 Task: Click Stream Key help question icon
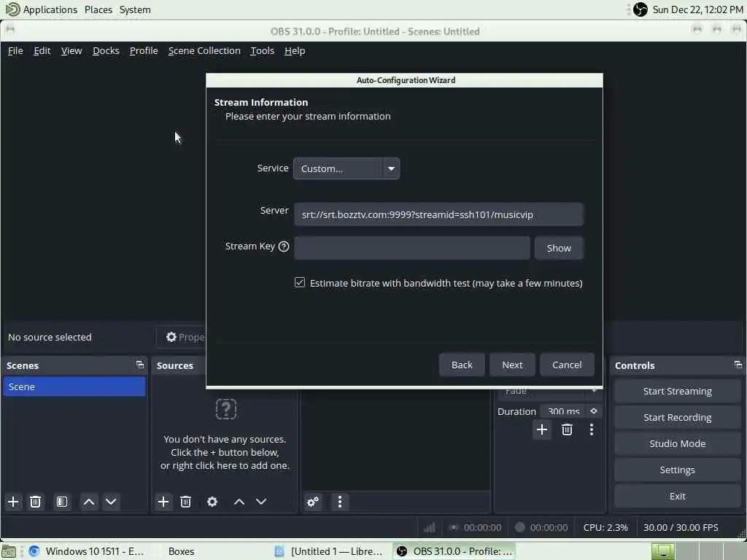click(284, 246)
